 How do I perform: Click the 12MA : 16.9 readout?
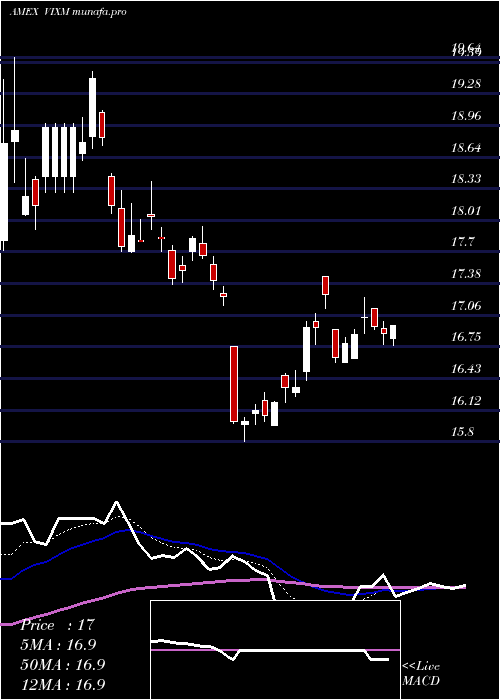tap(63, 684)
